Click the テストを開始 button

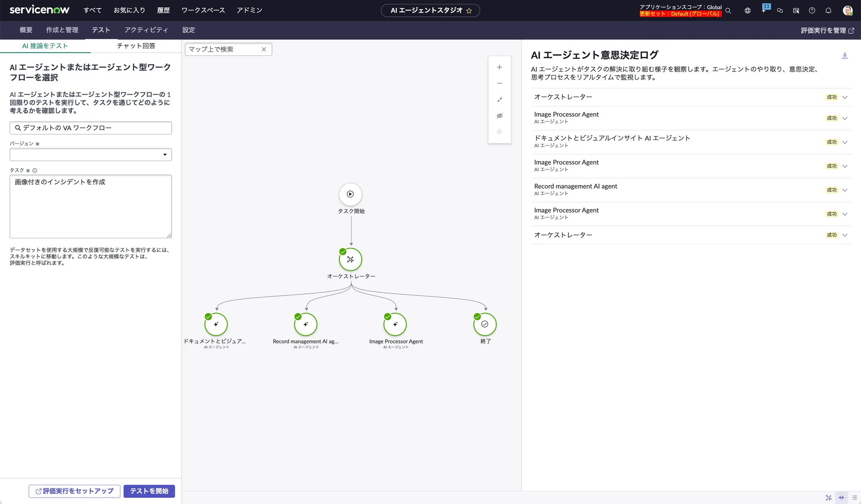[x=149, y=491]
